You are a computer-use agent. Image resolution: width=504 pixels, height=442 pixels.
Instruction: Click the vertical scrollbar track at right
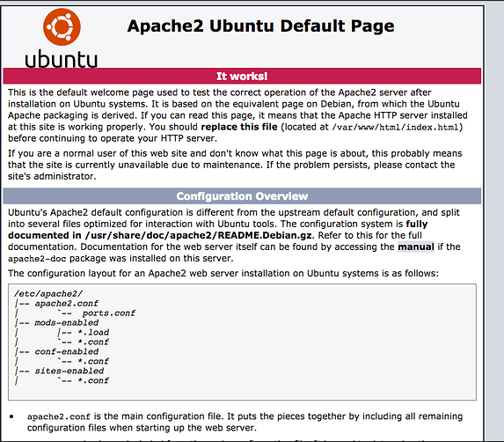coord(494,224)
